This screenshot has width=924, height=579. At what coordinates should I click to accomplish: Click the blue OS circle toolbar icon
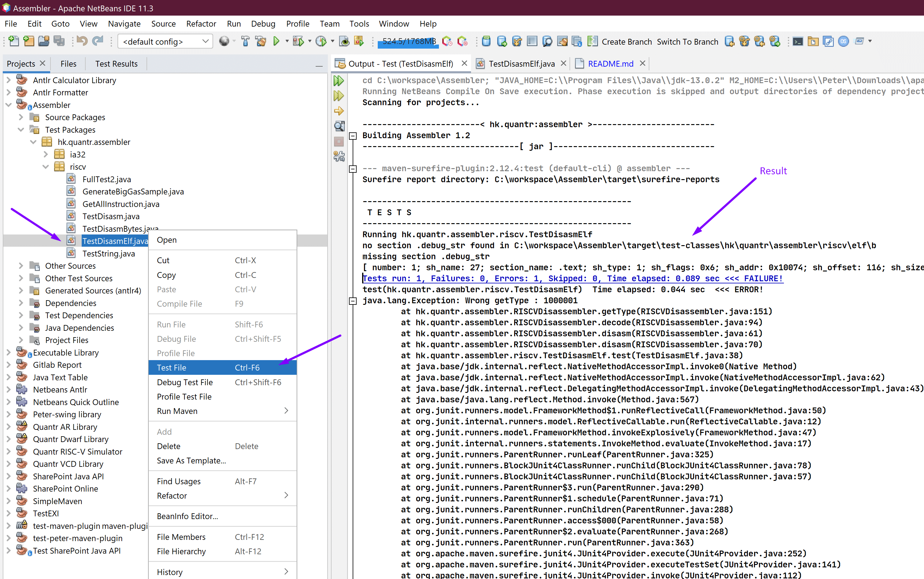coord(843,41)
